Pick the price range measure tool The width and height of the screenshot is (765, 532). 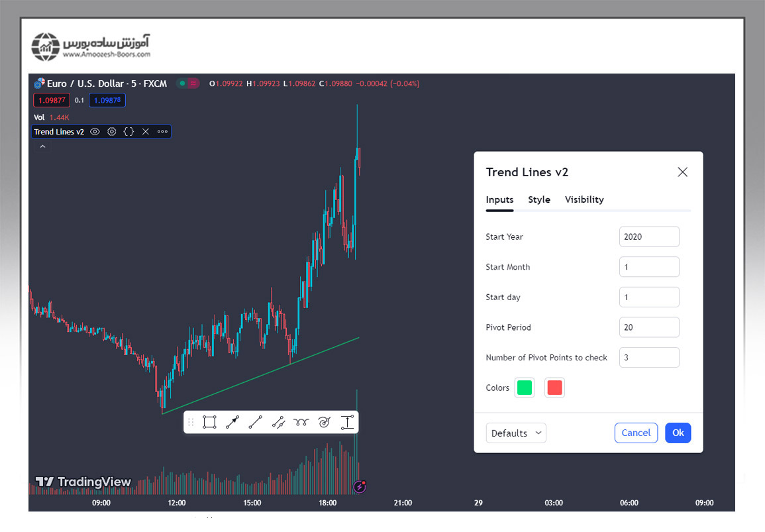tap(347, 422)
